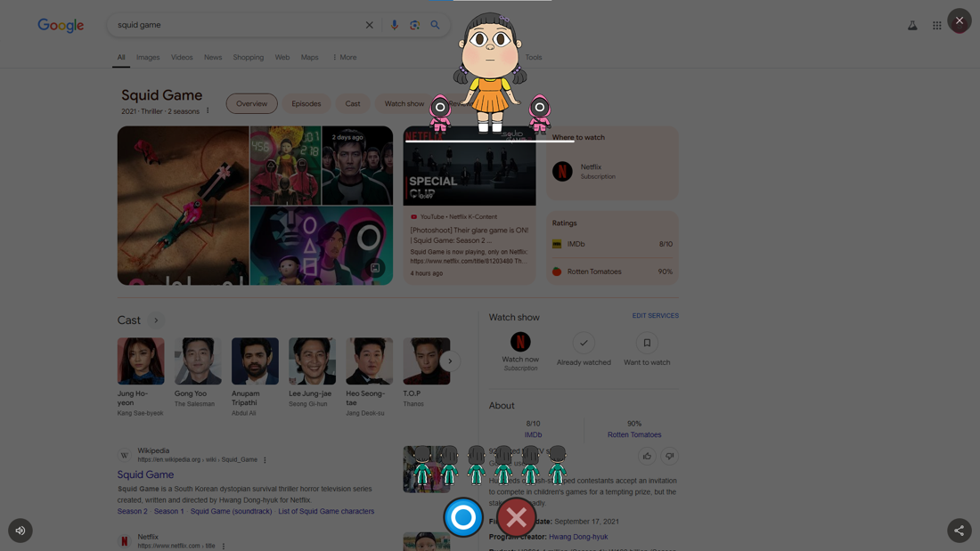The image size is (980, 551).
Task: Click the Netflix Watch now icon
Action: pyautogui.click(x=520, y=343)
